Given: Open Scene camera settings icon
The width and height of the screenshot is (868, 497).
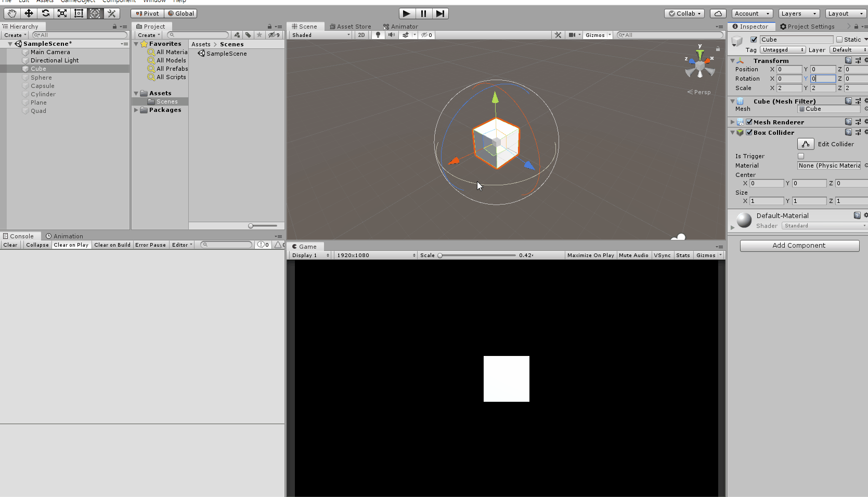Looking at the screenshot, I should (x=572, y=35).
